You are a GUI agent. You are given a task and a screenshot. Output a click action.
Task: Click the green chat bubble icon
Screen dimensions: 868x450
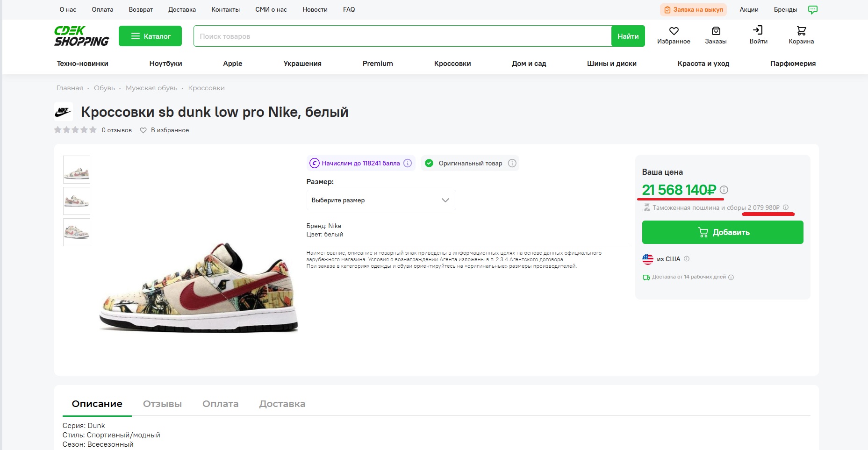[813, 10]
